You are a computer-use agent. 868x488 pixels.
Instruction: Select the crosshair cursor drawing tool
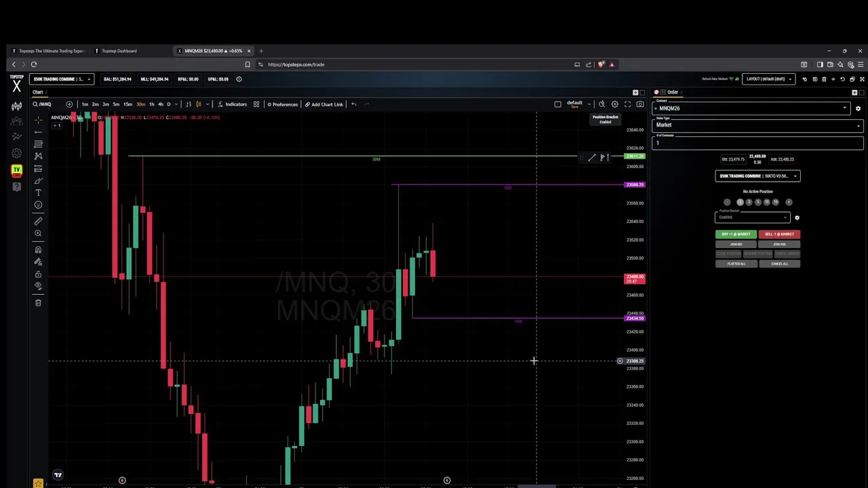pyautogui.click(x=38, y=119)
